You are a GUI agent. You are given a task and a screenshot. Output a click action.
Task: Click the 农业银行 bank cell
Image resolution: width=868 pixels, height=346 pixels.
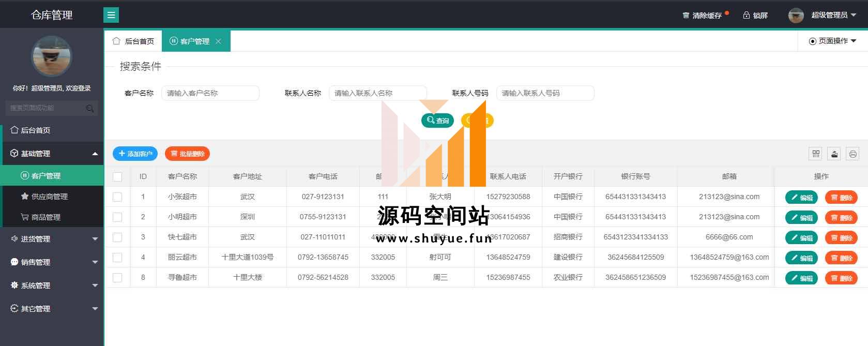click(x=568, y=277)
